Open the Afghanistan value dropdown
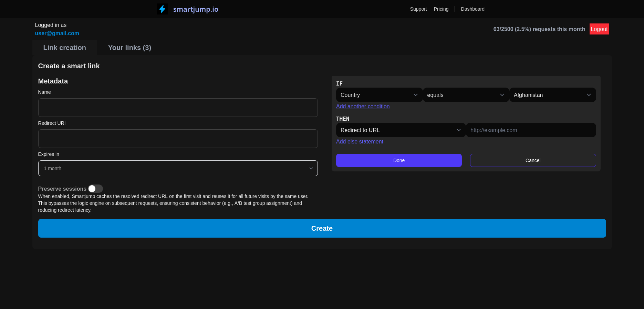Screen dimensions: 644x309 (552, 95)
